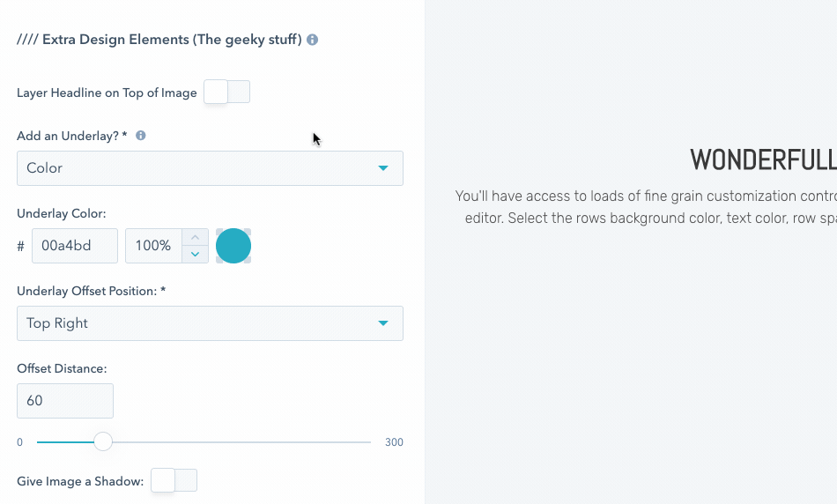This screenshot has width=837, height=504.
Task: Click the 300 maximum label of slider
Action: (394, 442)
